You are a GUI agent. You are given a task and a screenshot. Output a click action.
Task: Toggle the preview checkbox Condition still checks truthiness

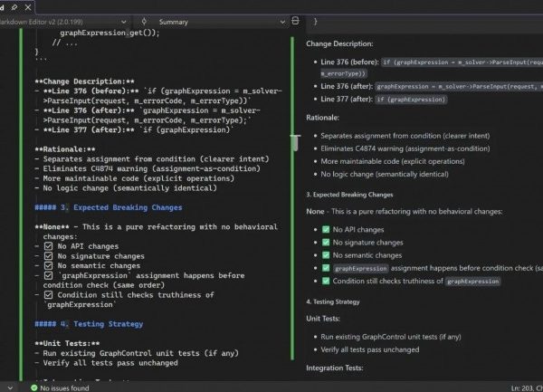click(326, 281)
